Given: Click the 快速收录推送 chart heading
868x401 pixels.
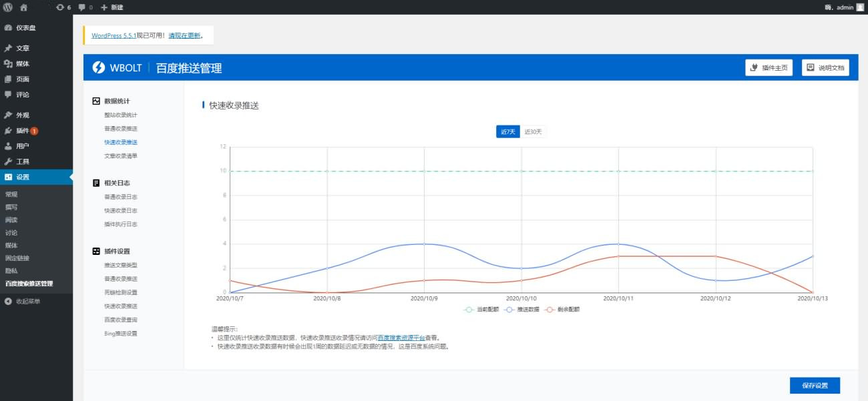Looking at the screenshot, I should 234,105.
